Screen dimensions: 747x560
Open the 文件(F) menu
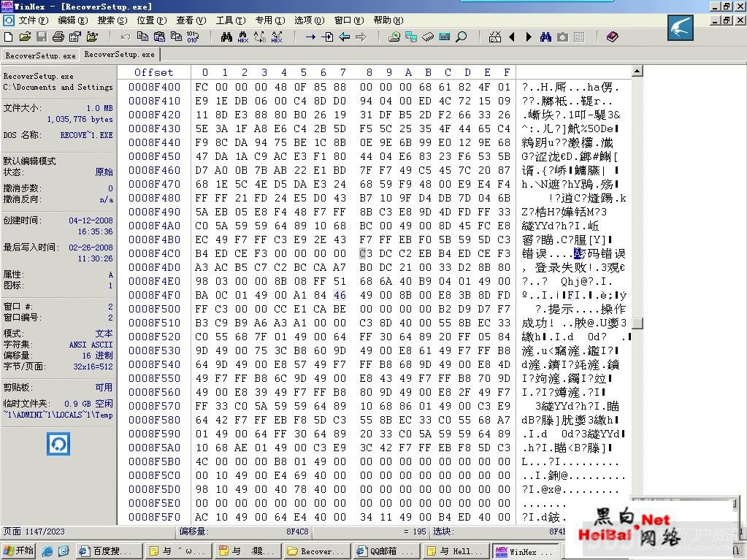[34, 20]
